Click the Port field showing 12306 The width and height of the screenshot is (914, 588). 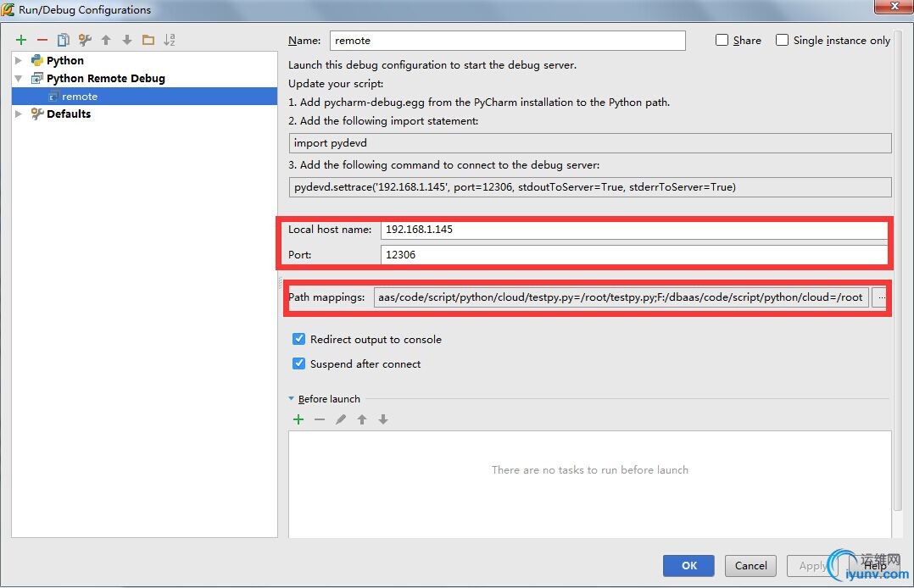point(634,255)
